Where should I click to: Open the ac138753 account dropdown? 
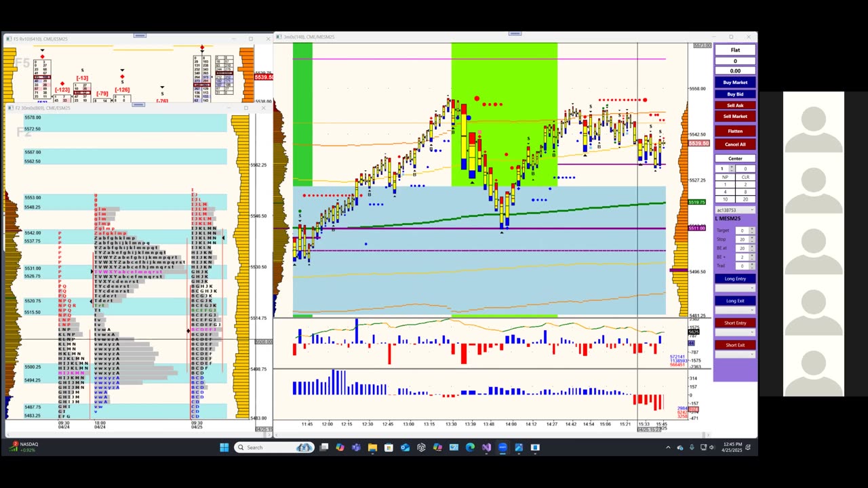coord(735,210)
